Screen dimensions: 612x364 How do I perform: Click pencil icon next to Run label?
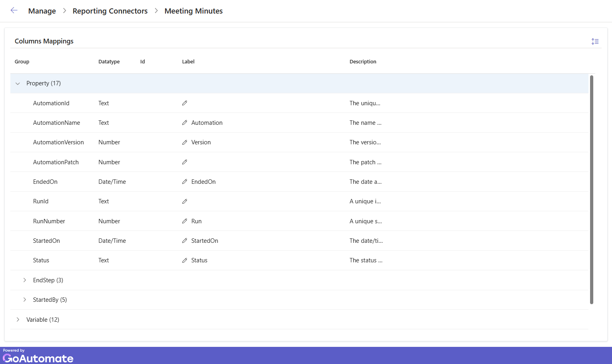185,221
